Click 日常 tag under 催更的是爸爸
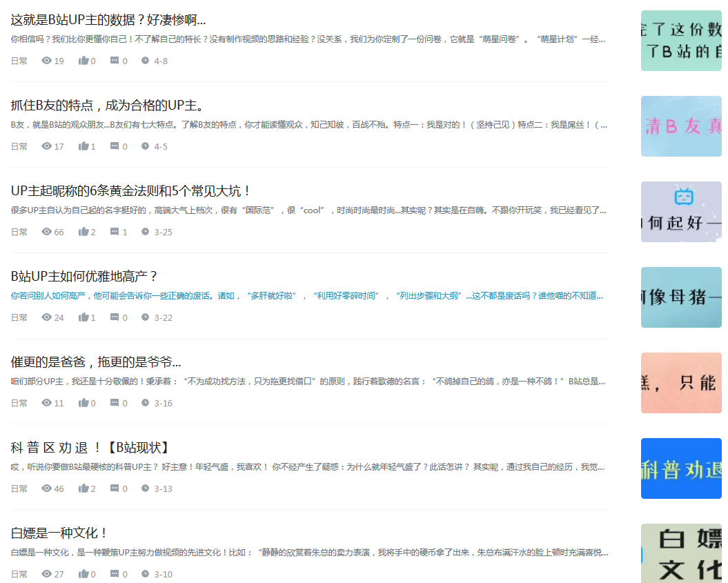728x583 pixels. point(19,403)
